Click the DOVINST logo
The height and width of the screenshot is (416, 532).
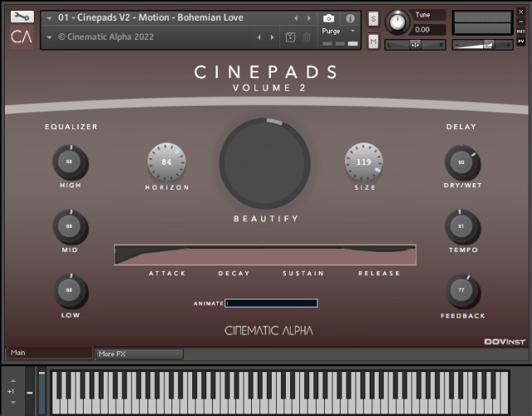(x=505, y=341)
